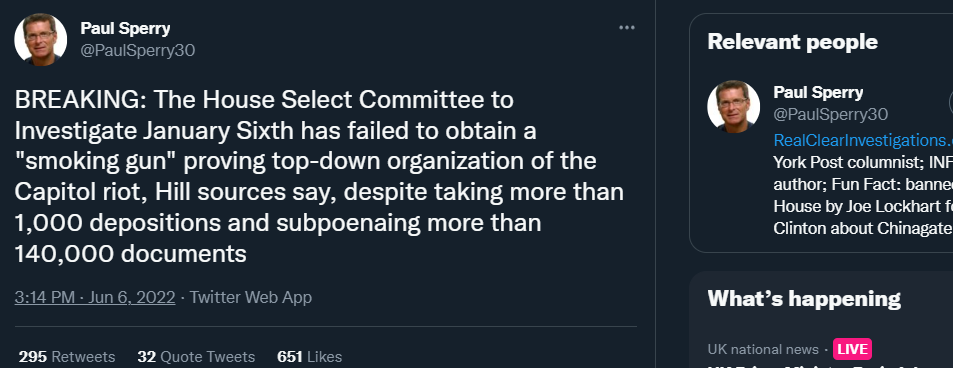Click @PaulSperry30 handle in Relevant people

click(x=830, y=114)
